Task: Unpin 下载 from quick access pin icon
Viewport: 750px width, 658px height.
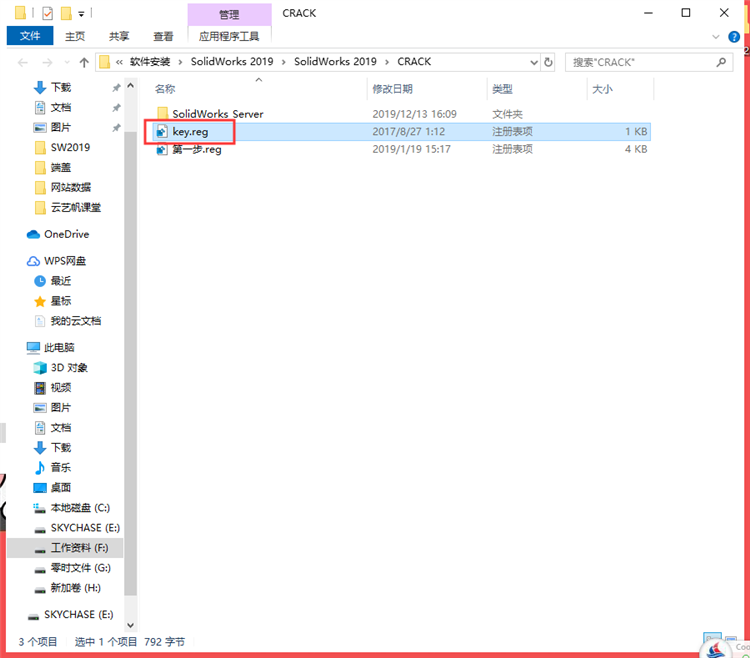Action: tap(116, 88)
